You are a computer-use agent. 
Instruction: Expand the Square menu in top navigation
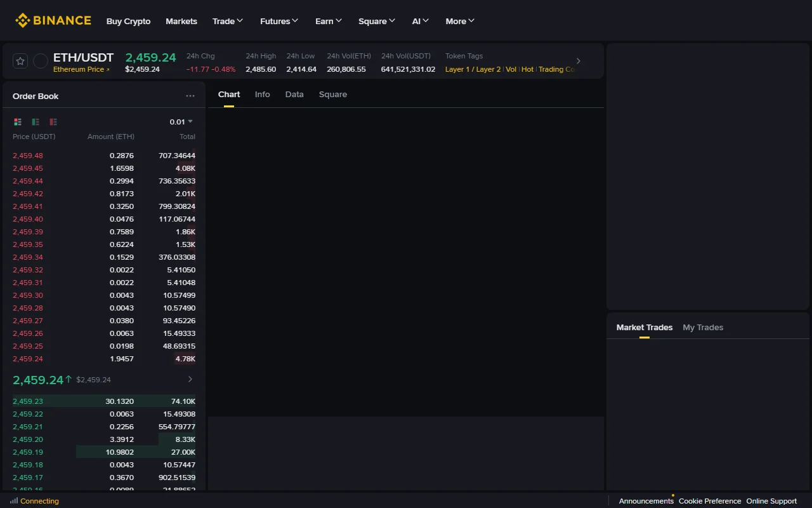377,21
